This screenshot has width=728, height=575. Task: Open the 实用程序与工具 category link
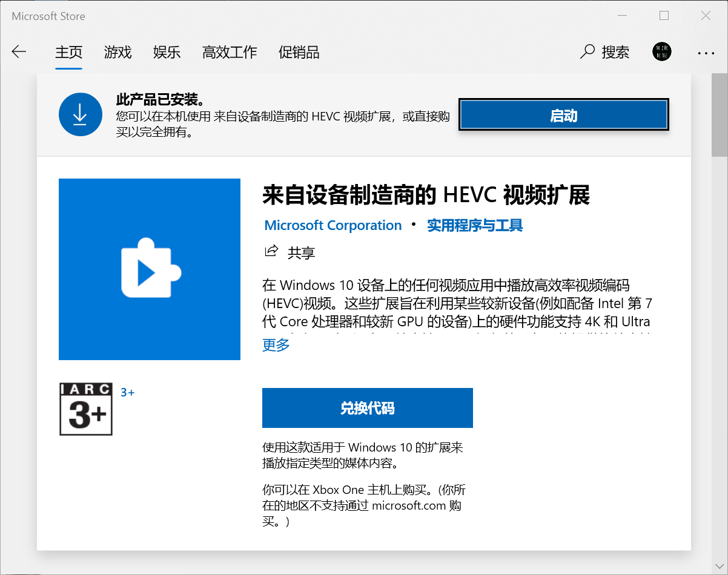tap(475, 225)
